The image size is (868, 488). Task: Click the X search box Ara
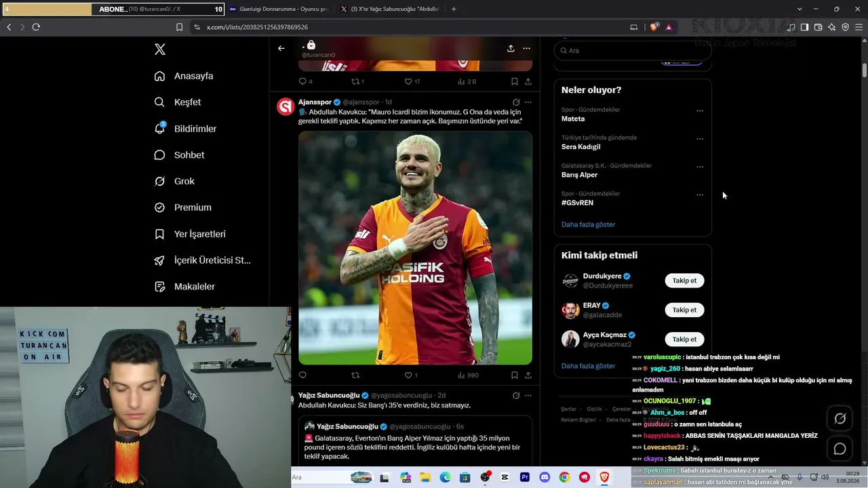(633, 50)
